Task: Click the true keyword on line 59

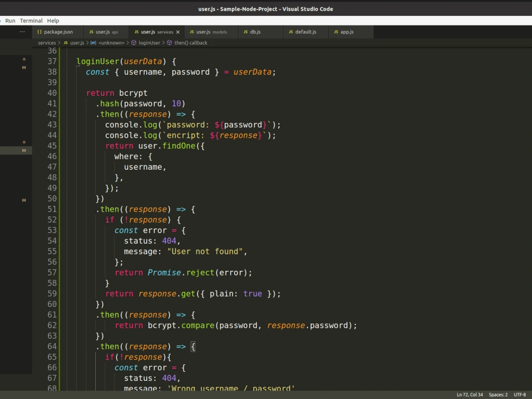Action: [x=252, y=294]
